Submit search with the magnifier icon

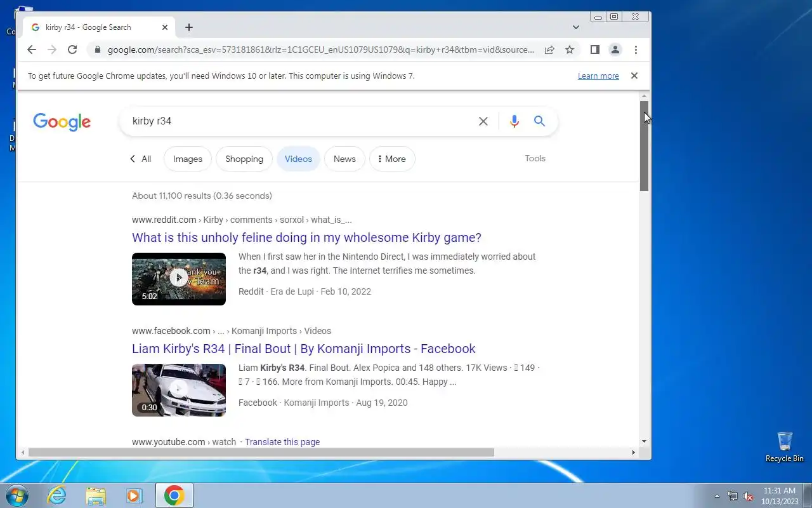click(x=539, y=121)
